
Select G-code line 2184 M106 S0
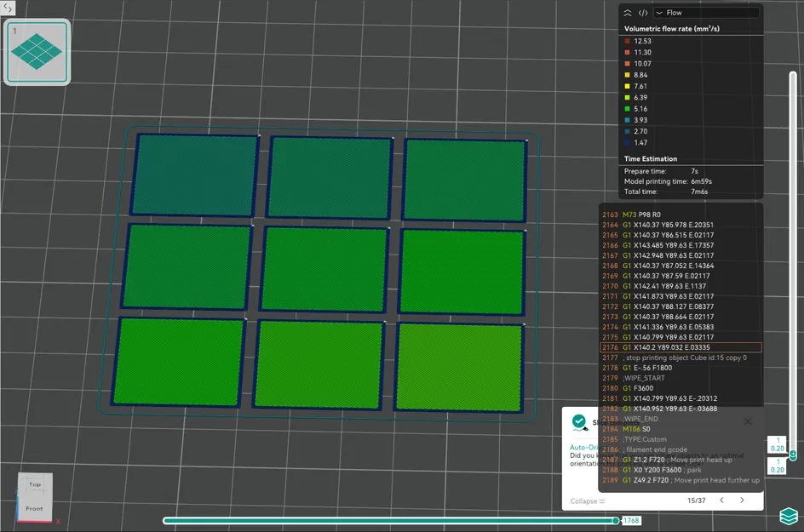[x=681, y=429]
